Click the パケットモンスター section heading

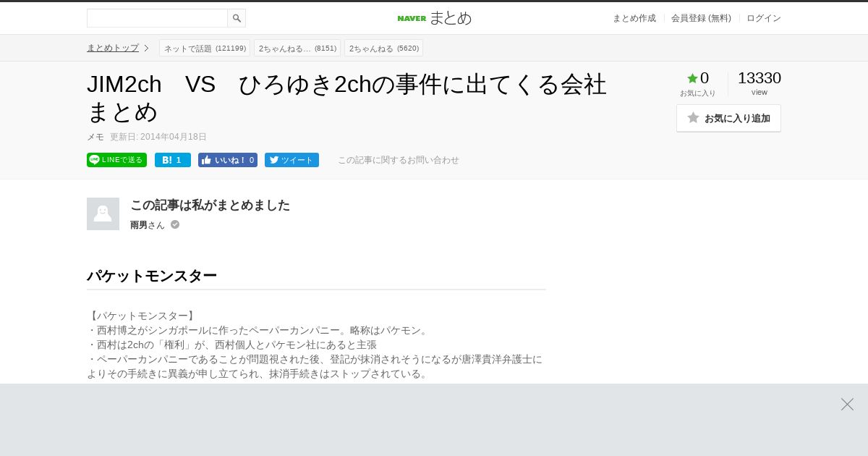tap(152, 276)
